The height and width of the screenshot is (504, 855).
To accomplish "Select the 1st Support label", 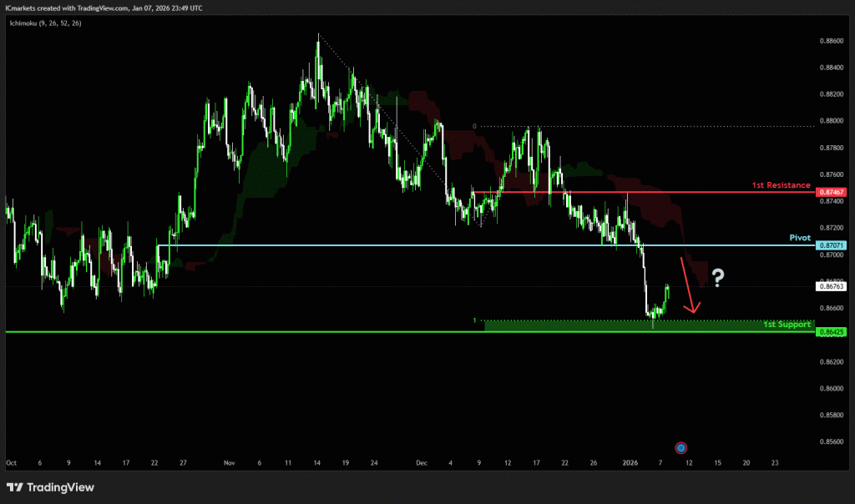I will (787, 324).
